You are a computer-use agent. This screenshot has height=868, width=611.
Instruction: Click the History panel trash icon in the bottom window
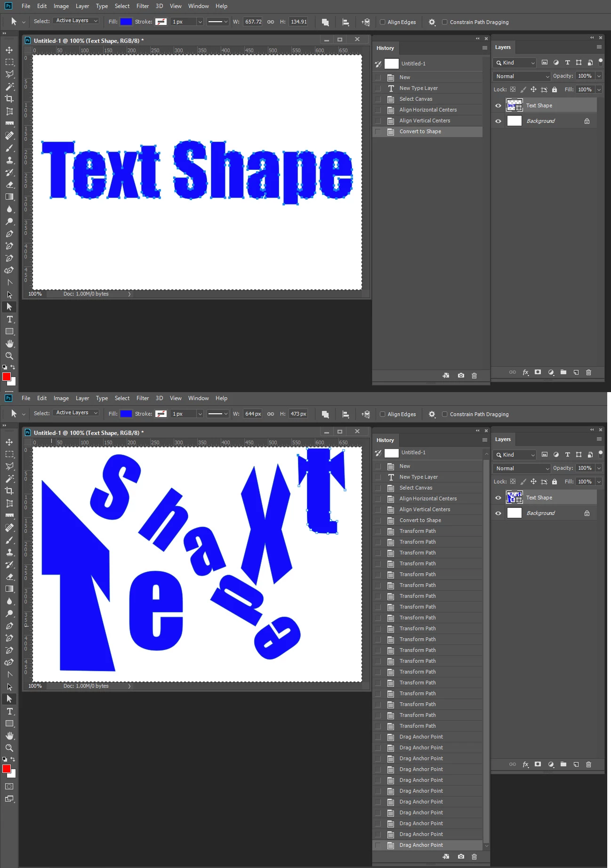pyautogui.click(x=474, y=857)
